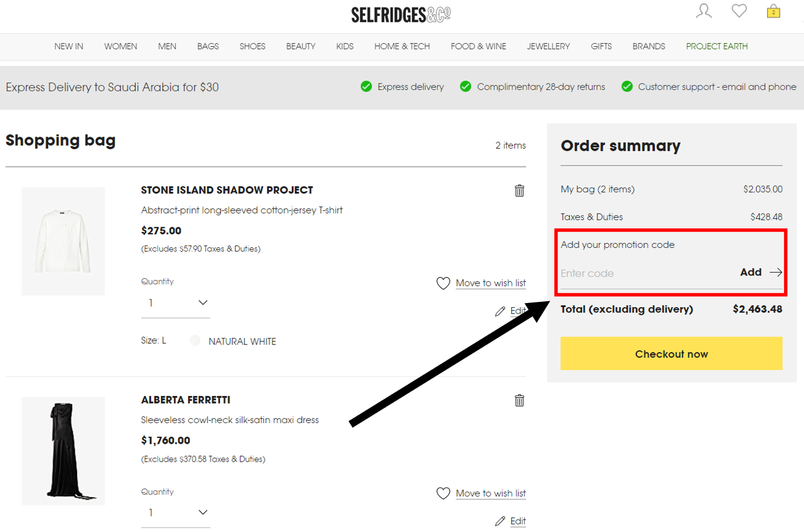Open the KIDS menu
Viewport: 804px width, 532px height.
tap(345, 46)
